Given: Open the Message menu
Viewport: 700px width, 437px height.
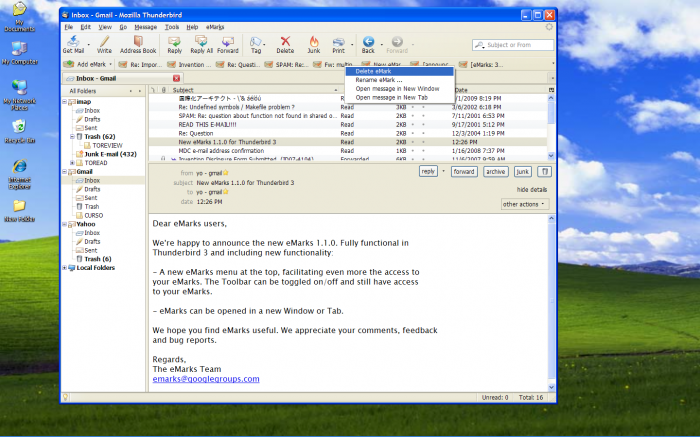Looking at the screenshot, I should 146,27.
